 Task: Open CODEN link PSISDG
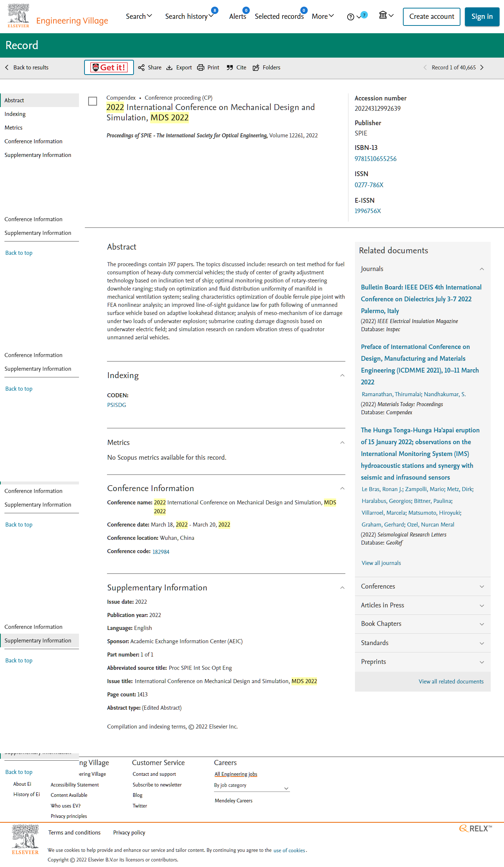[117, 405]
